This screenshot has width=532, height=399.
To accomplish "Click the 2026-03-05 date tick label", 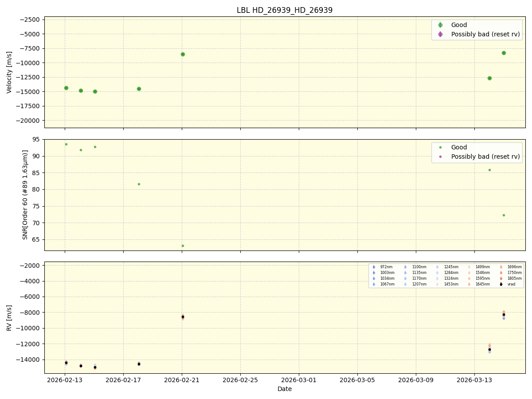I will (357, 380).
